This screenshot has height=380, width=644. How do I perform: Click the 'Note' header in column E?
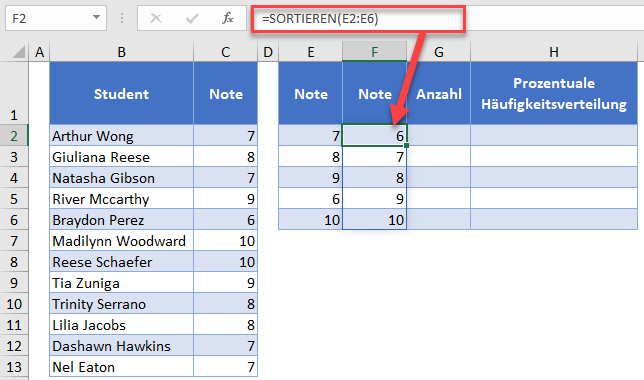click(x=310, y=93)
